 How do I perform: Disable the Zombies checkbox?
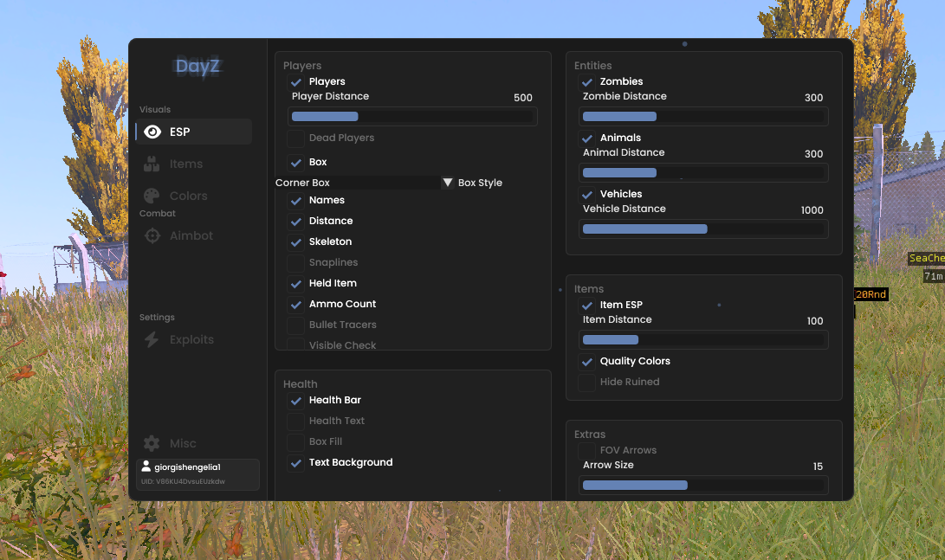[586, 82]
